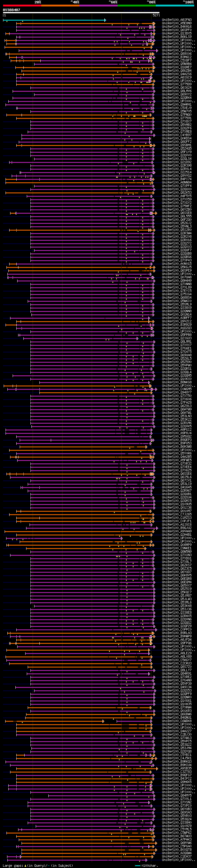Click the query end position 527

point(155,15)
